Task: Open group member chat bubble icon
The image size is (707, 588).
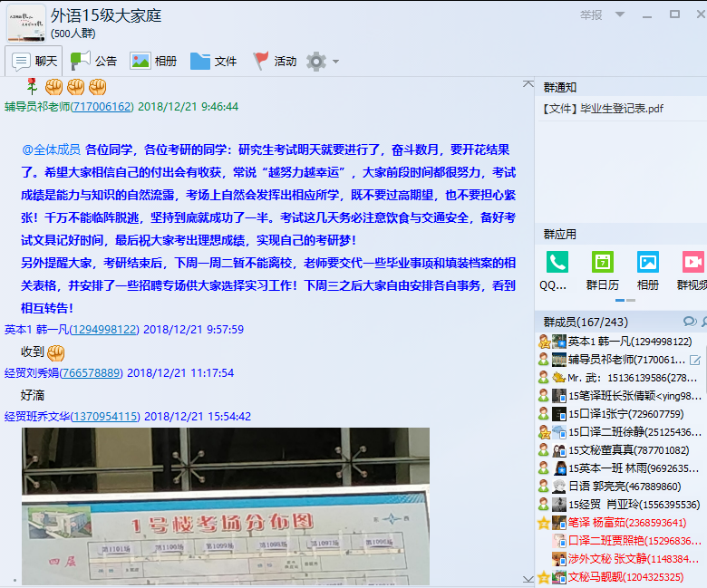Action: coord(689,322)
